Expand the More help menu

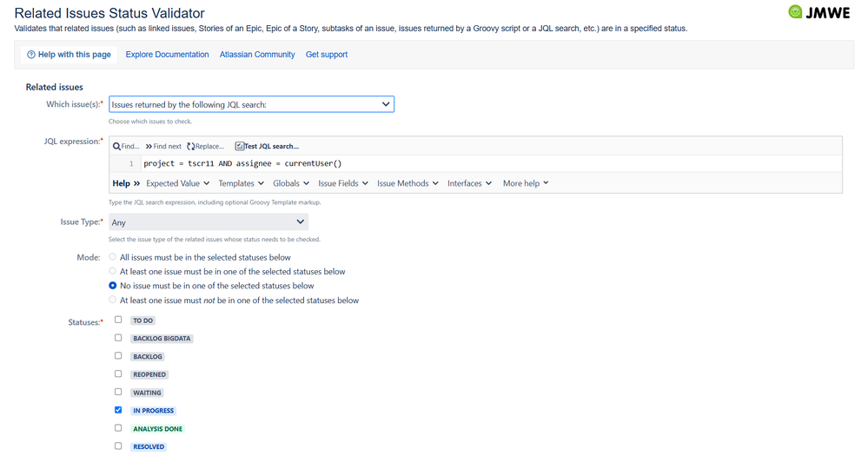[x=526, y=183]
